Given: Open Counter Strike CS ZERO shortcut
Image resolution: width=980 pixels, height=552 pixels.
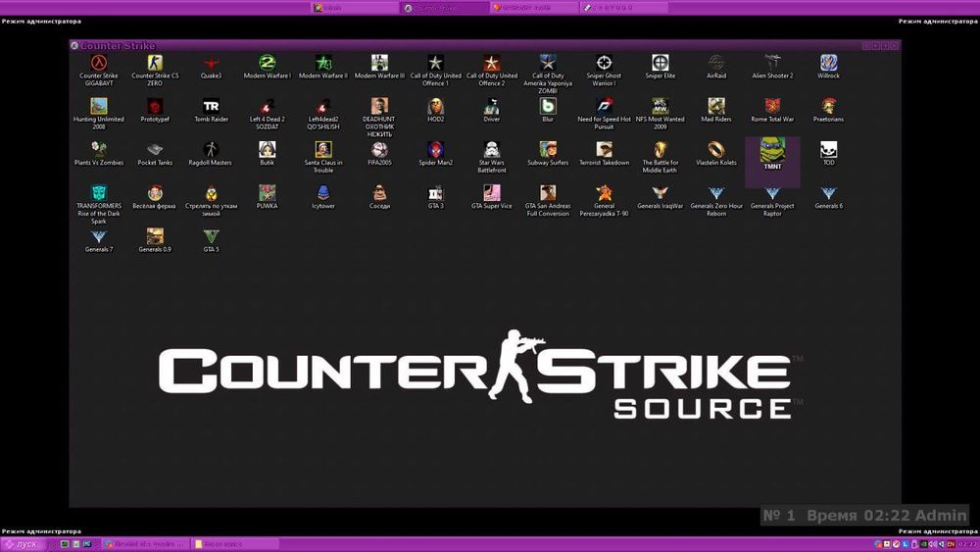Looking at the screenshot, I should (x=155, y=63).
